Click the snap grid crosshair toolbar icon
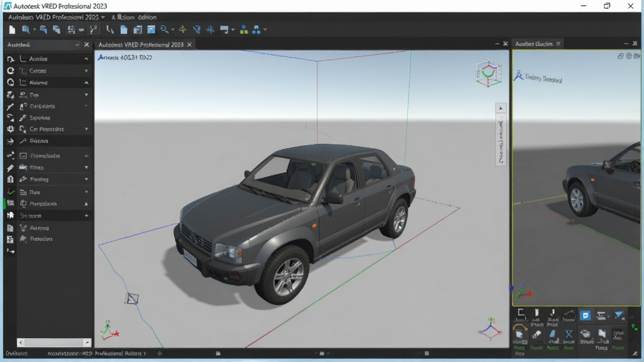 [210, 30]
